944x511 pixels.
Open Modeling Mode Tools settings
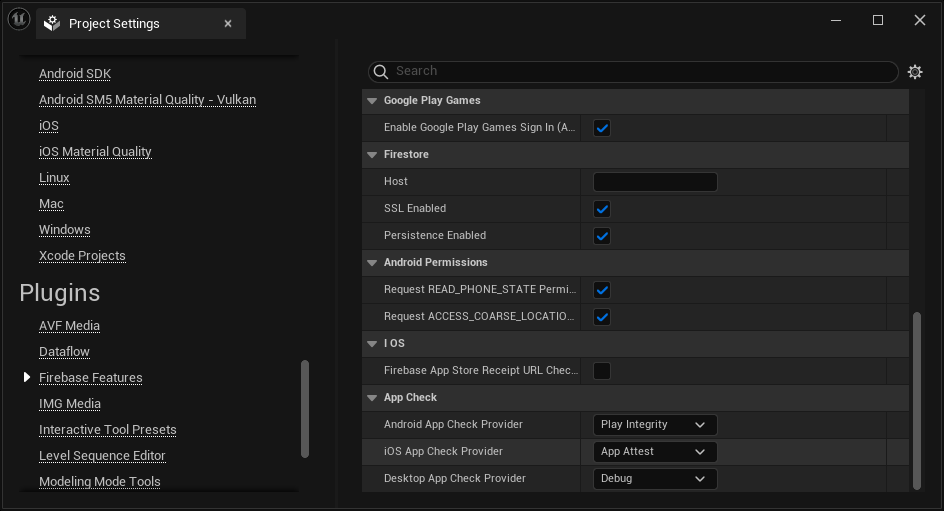pos(100,482)
